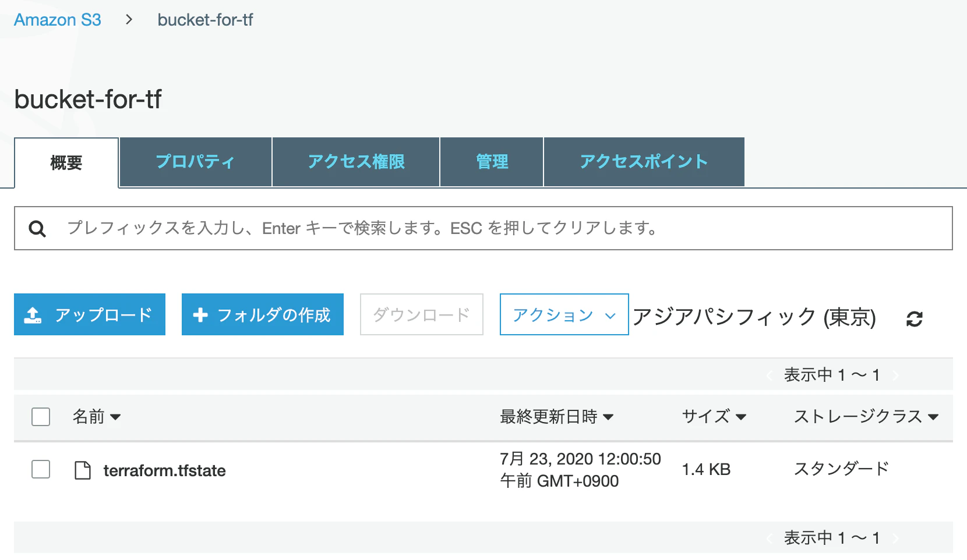Go to the previous page with the bottom pagination arrow
This screenshot has height=560, width=967.
tap(770, 538)
